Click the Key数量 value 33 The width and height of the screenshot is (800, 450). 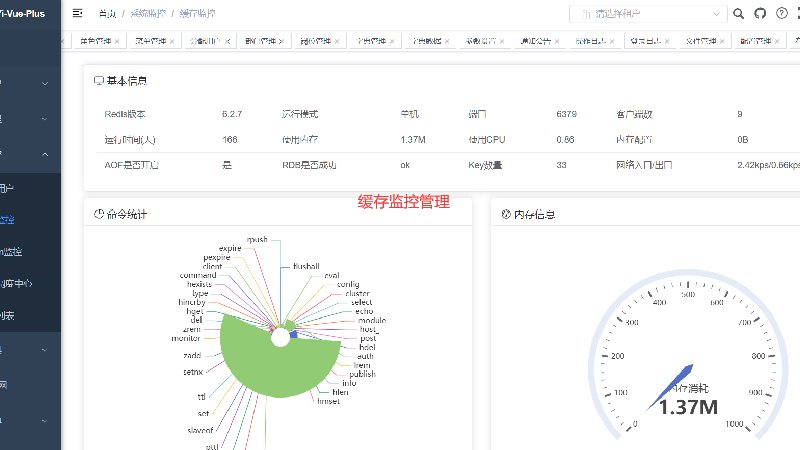[561, 165]
